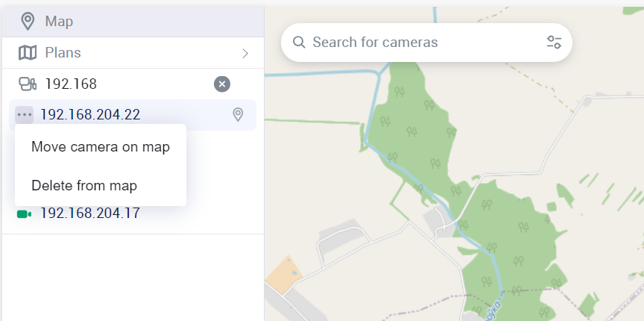Open search filter settings sliders icon
The image size is (644, 321).
click(554, 43)
